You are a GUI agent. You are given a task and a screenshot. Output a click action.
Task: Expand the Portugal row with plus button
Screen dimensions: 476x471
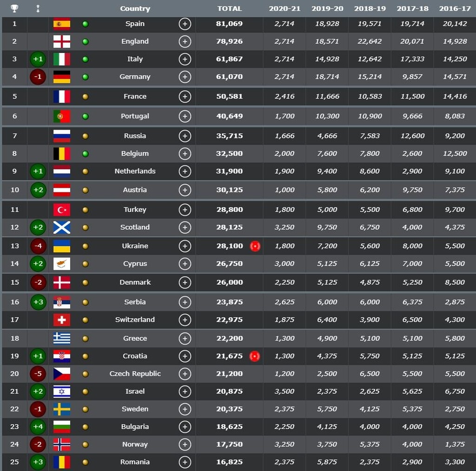point(185,116)
